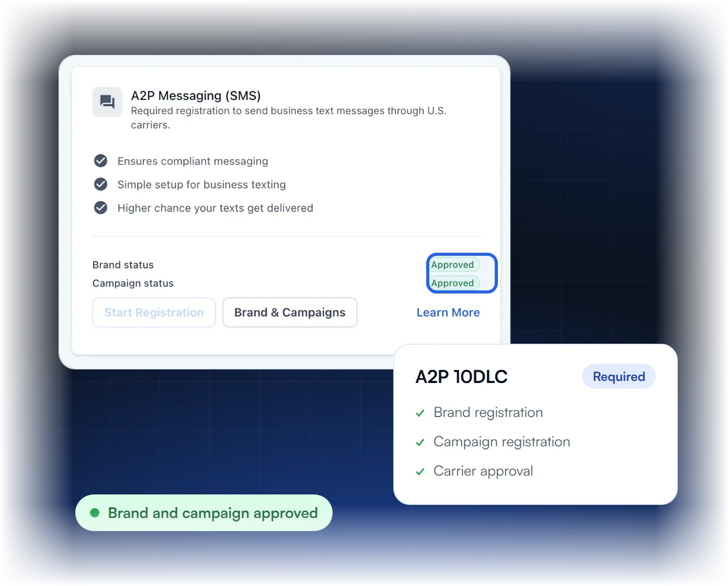728x586 pixels.
Task: Click the A2P Messaging (SMS) heading
Action: [196, 96]
